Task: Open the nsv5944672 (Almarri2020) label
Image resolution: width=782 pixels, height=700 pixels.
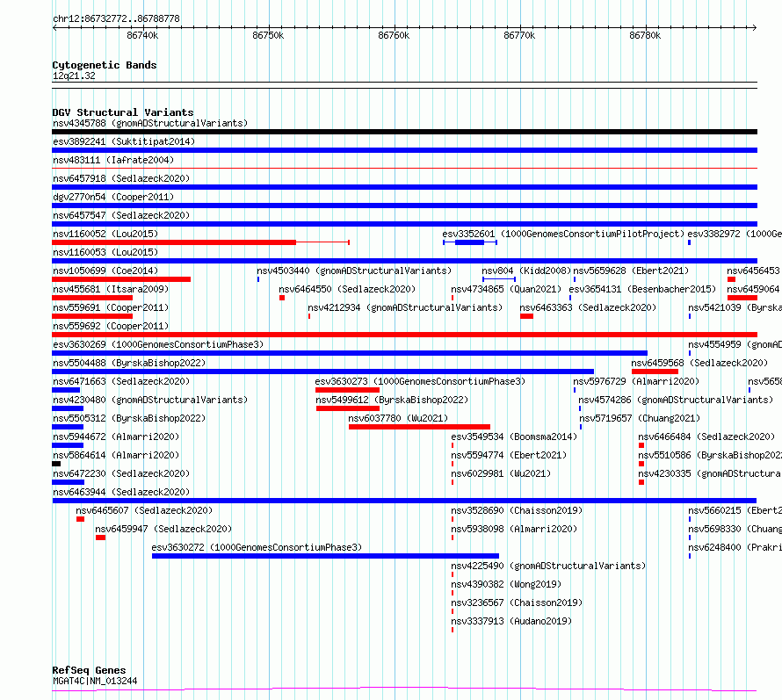Action: [116, 437]
